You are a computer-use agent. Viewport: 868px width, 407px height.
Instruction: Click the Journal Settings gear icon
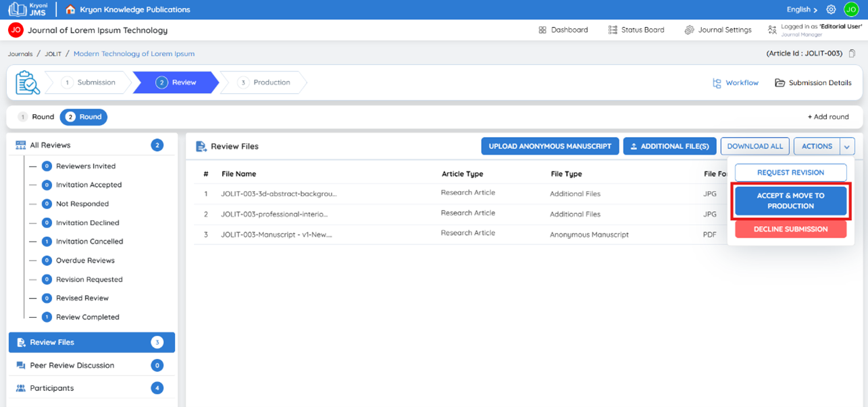689,30
